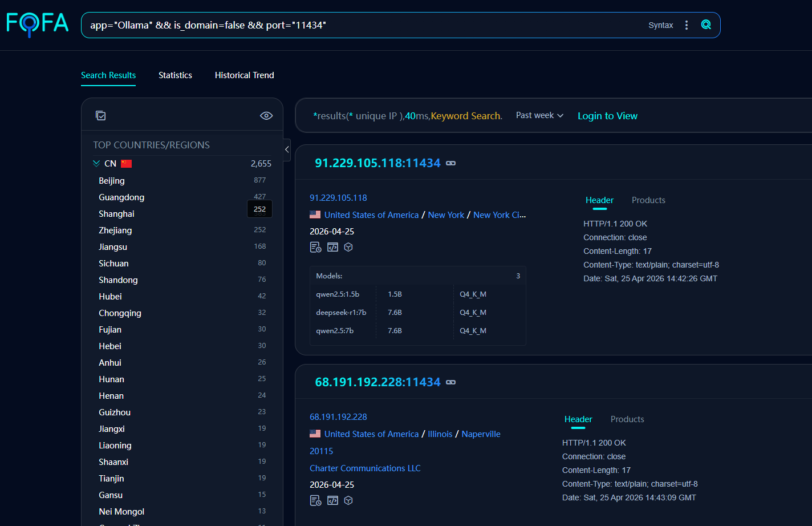Click document-clock icon under 68.191.192.228 result
Image resolution: width=812 pixels, height=526 pixels.
(x=315, y=500)
